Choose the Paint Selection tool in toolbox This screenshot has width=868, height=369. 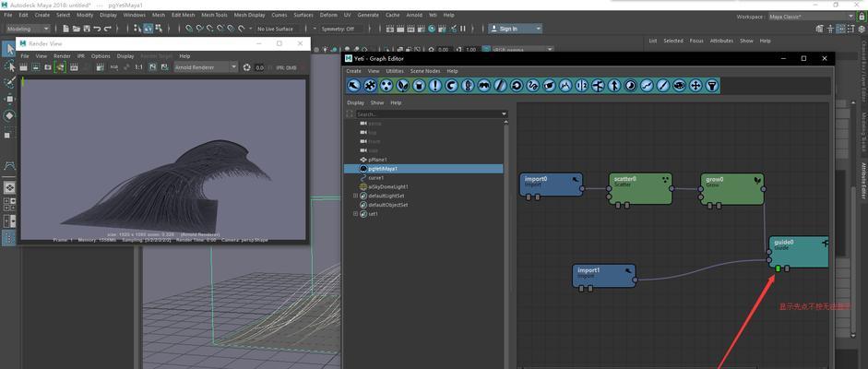(x=9, y=82)
